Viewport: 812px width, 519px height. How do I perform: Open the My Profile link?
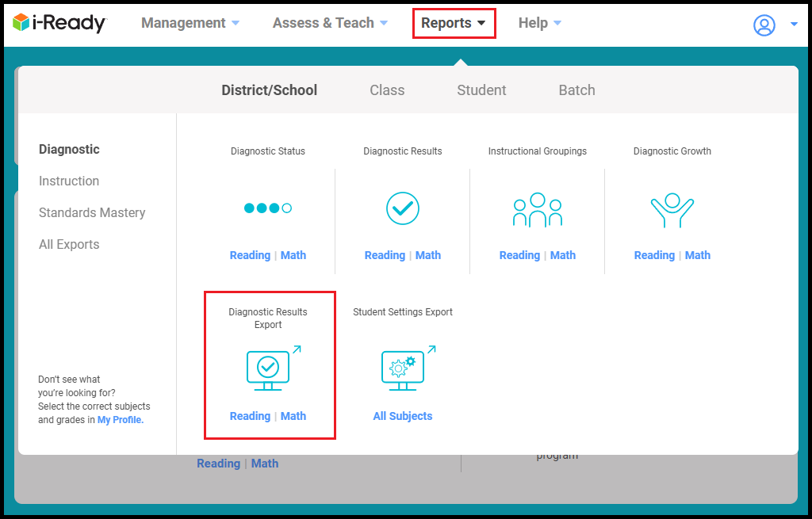121,420
